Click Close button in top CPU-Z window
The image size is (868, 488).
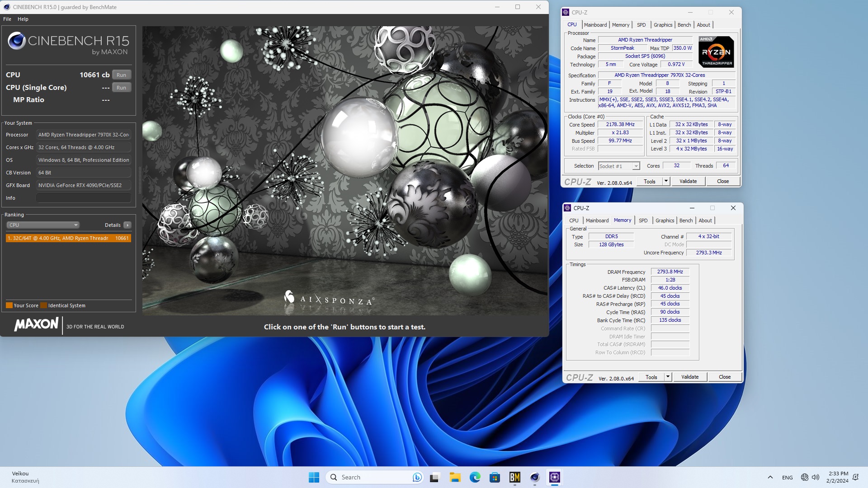(723, 182)
